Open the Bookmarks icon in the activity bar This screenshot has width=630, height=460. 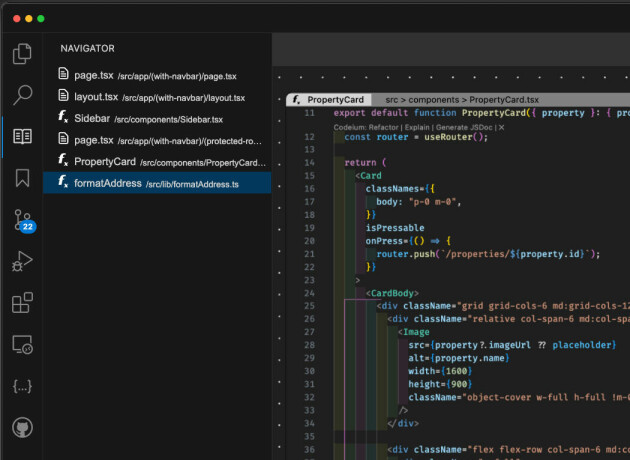click(22, 178)
